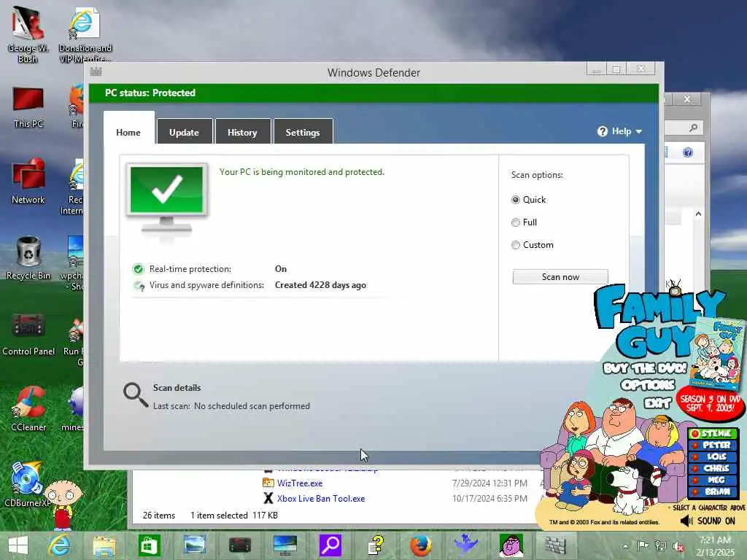The image size is (747, 560).
Task: Switch to the Update tab
Action: (184, 133)
